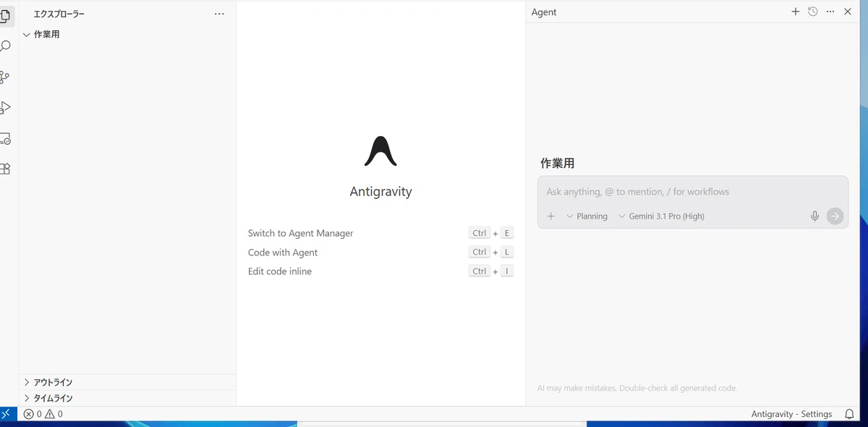868x427 pixels.
Task: Add context with plus icon in chat box
Action: coord(550,216)
